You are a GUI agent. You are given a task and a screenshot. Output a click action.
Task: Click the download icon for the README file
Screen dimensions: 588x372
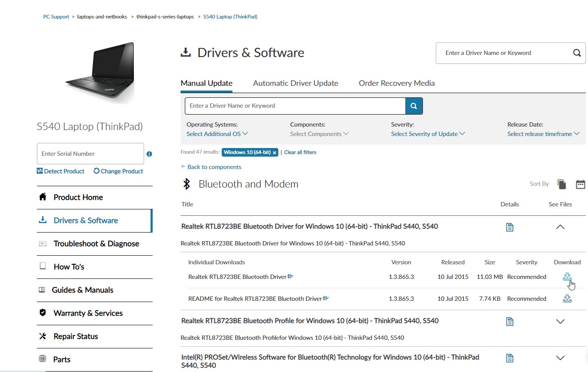click(567, 298)
